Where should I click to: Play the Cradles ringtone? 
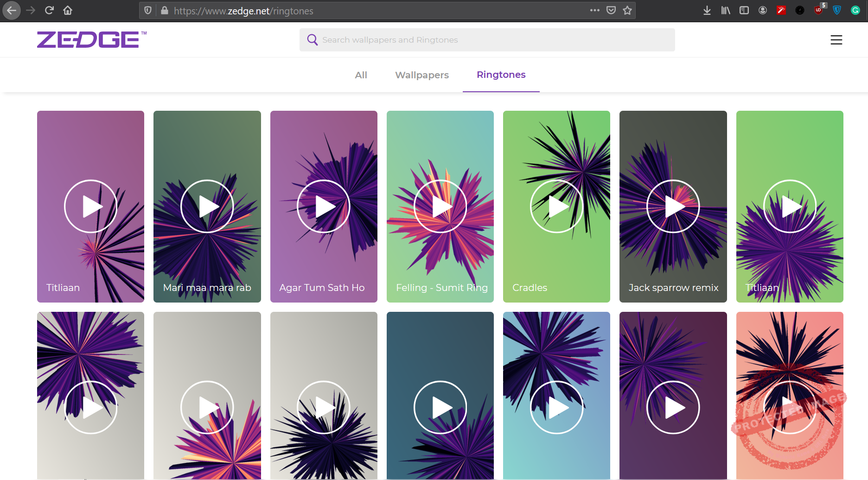point(556,206)
